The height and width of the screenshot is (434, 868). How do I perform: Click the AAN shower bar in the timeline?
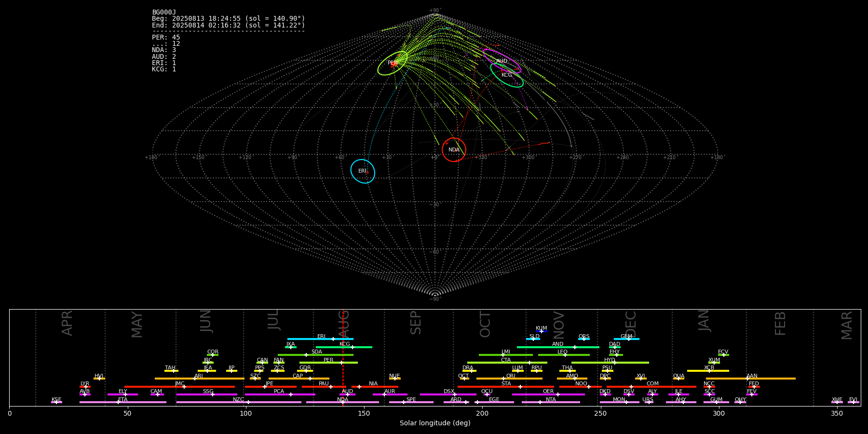pyautogui.click(x=751, y=379)
